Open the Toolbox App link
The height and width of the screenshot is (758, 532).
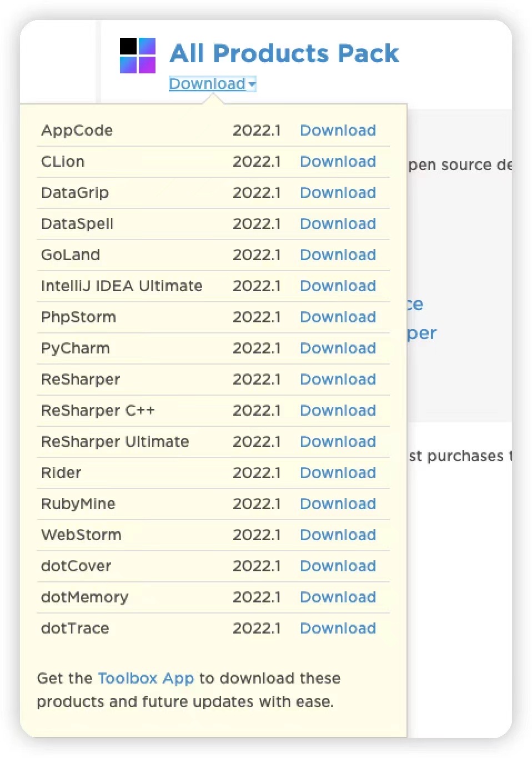[x=146, y=678]
